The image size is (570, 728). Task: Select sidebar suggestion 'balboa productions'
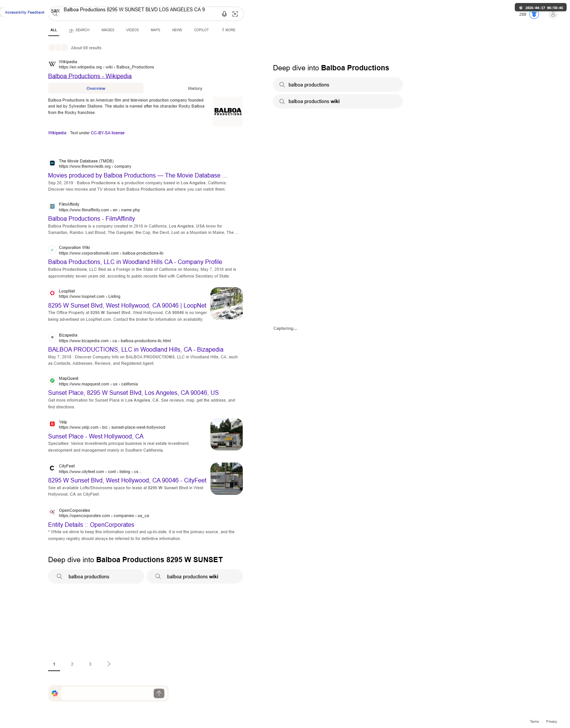(338, 85)
